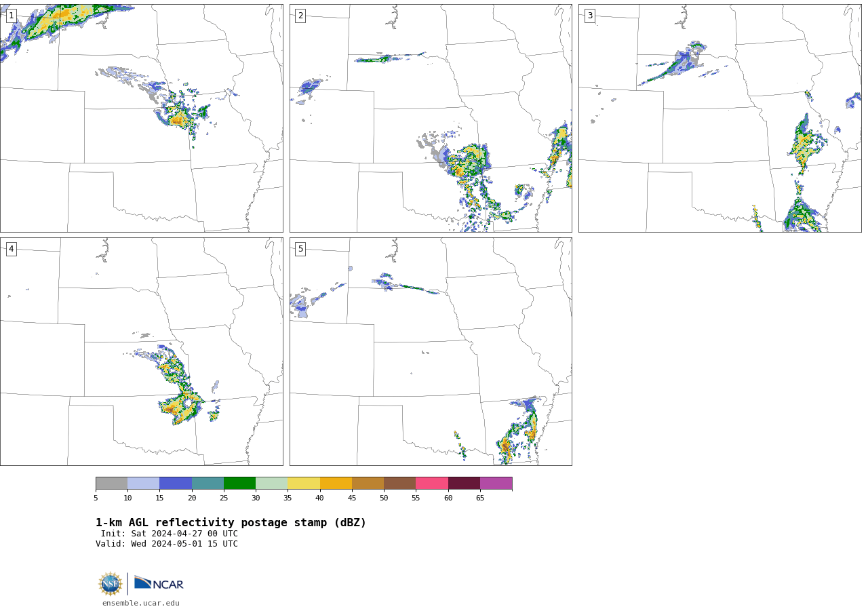
Task: Click the panel number label 2
Action: click(300, 16)
